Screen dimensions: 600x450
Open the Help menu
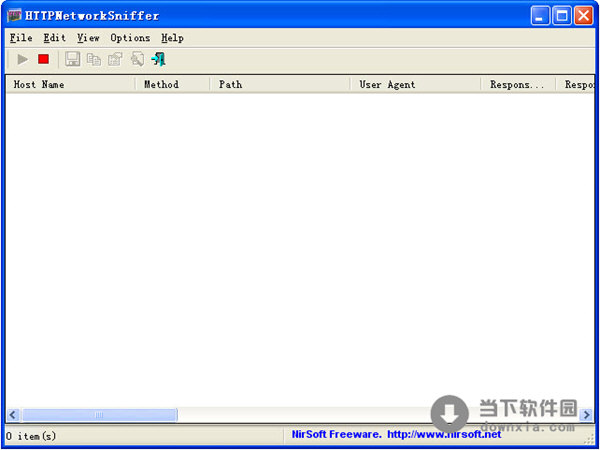click(172, 38)
